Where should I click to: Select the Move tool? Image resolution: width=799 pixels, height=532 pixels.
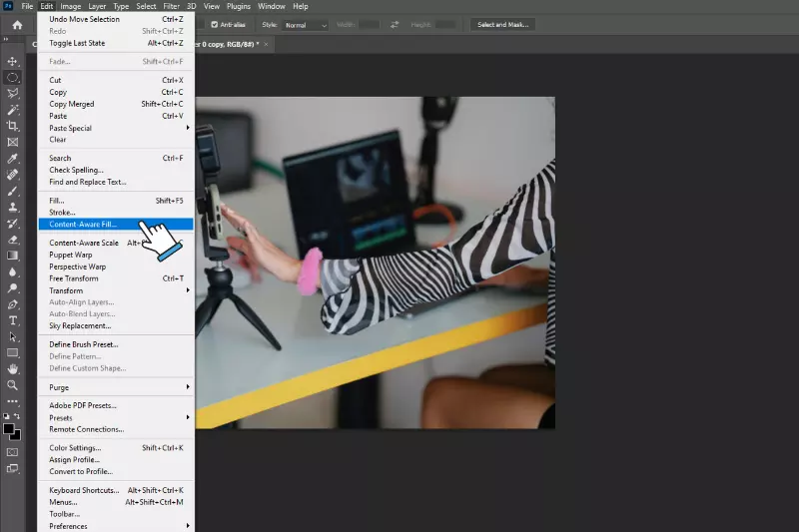(12, 62)
